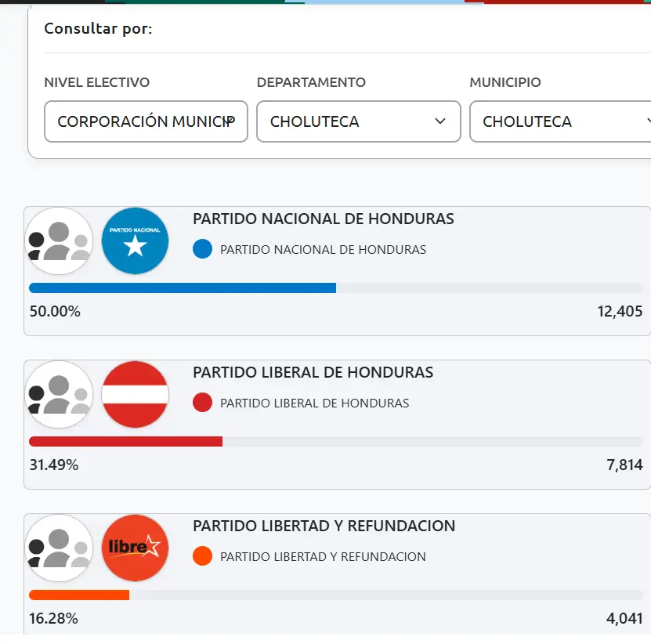Open the Nivel Electivo dropdown
Viewport: 651px width, 644px height.
(x=146, y=121)
